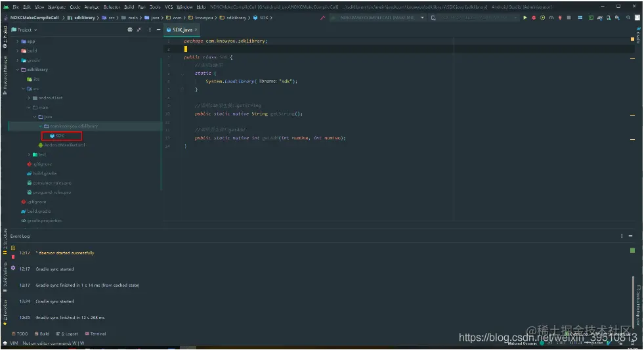Expand the build folder in tree
The width and height of the screenshot is (644, 350).
17,51
